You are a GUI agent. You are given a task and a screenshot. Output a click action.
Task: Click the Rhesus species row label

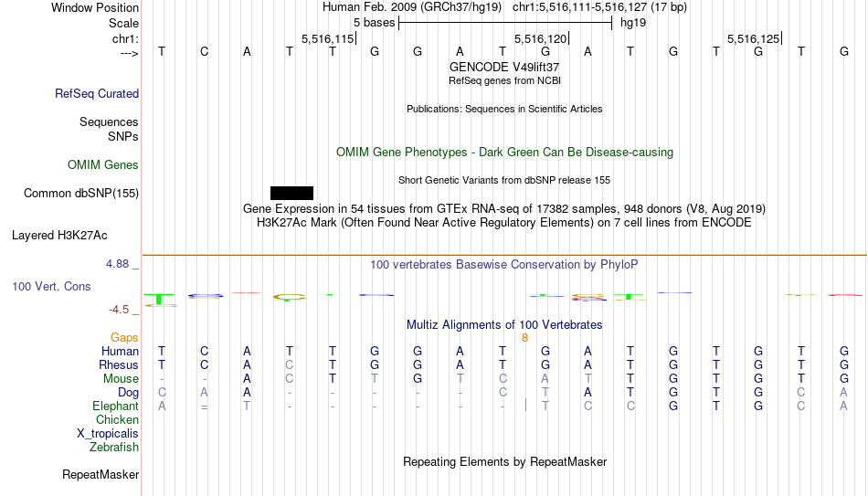(119, 364)
